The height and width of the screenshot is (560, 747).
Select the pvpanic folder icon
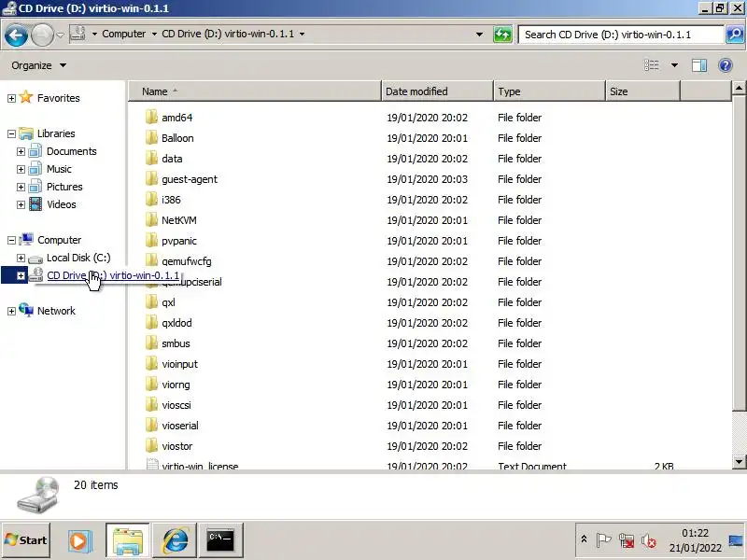(151, 240)
